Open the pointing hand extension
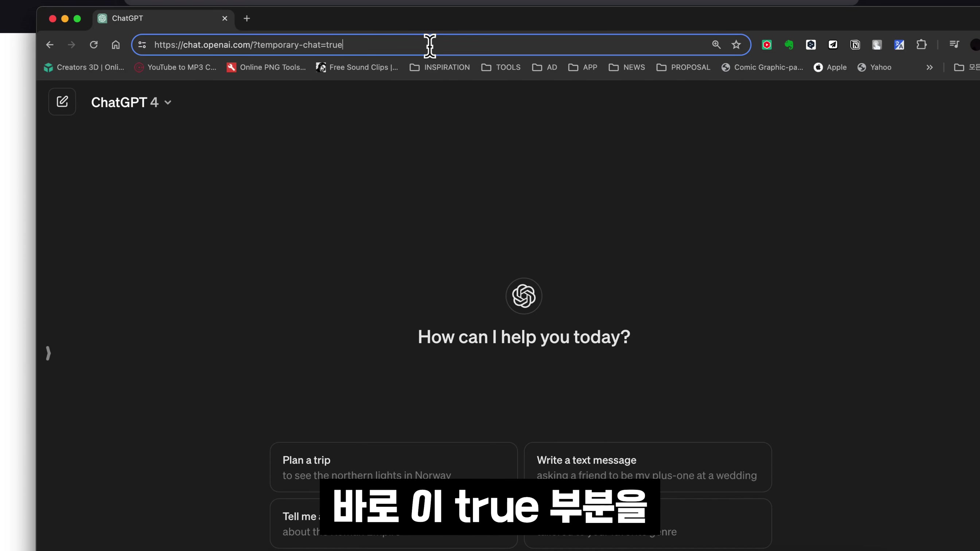This screenshot has height=551, width=980. pyautogui.click(x=877, y=45)
